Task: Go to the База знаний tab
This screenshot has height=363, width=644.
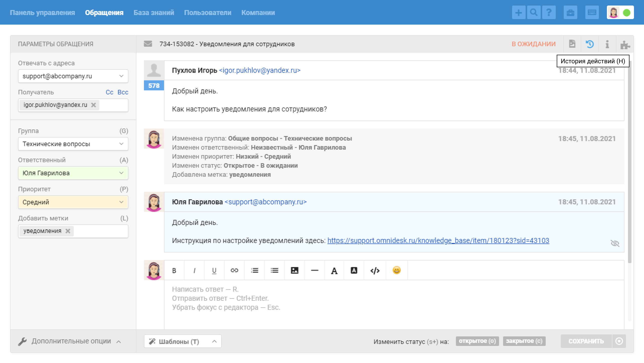Action: [x=154, y=13]
